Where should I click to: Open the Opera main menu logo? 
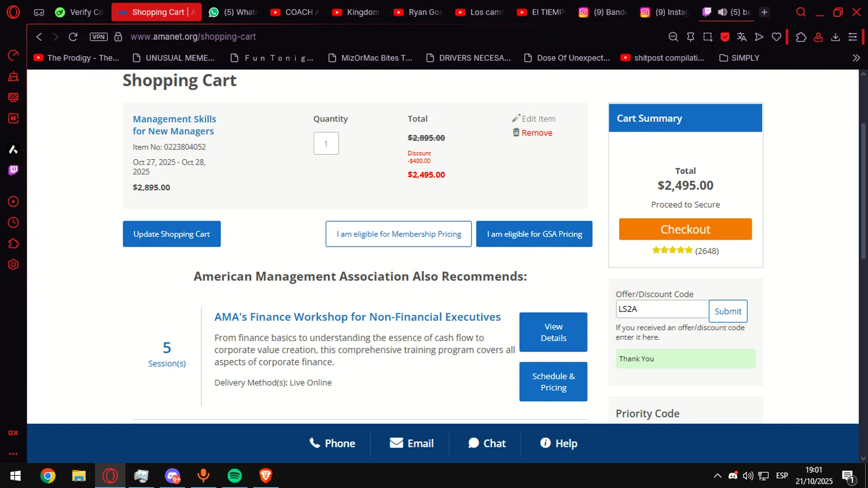click(13, 12)
